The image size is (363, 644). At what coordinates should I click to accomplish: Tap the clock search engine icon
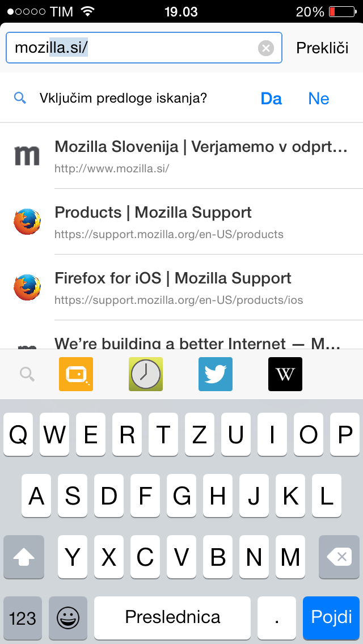click(x=146, y=374)
